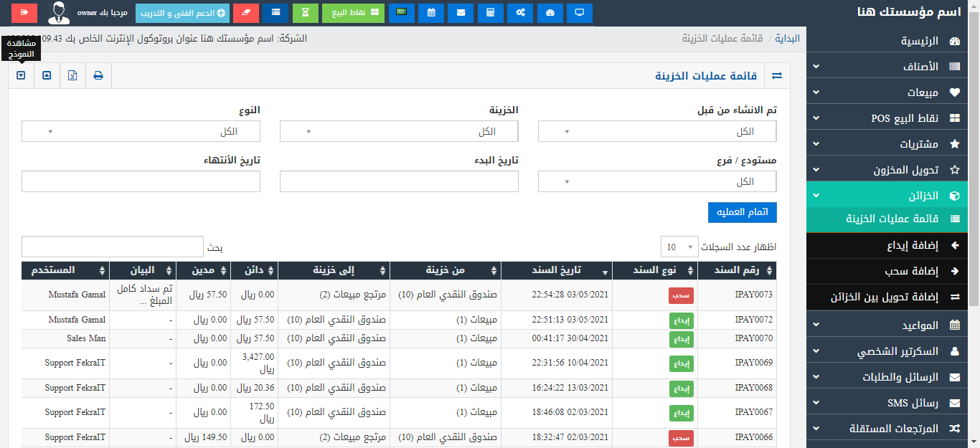The width and height of the screenshot is (980, 448).
Task: Open the الخزينة dropdown filter
Action: click(x=399, y=131)
